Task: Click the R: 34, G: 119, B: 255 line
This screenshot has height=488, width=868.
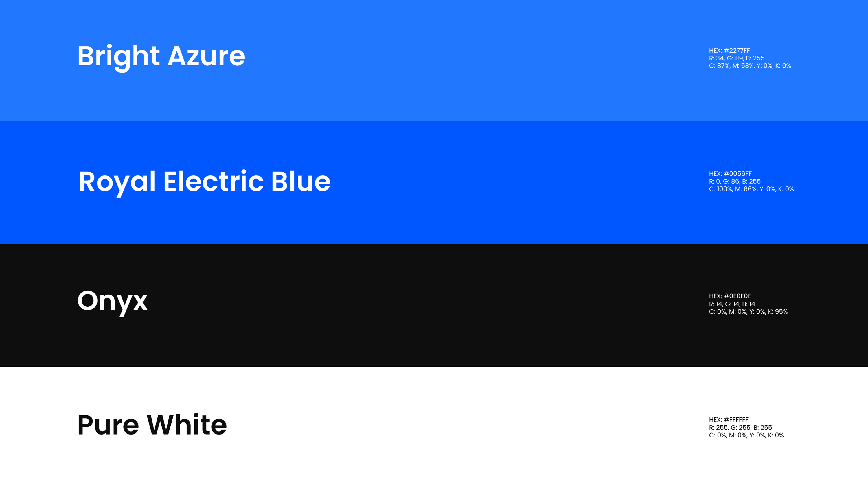Action: point(737,58)
